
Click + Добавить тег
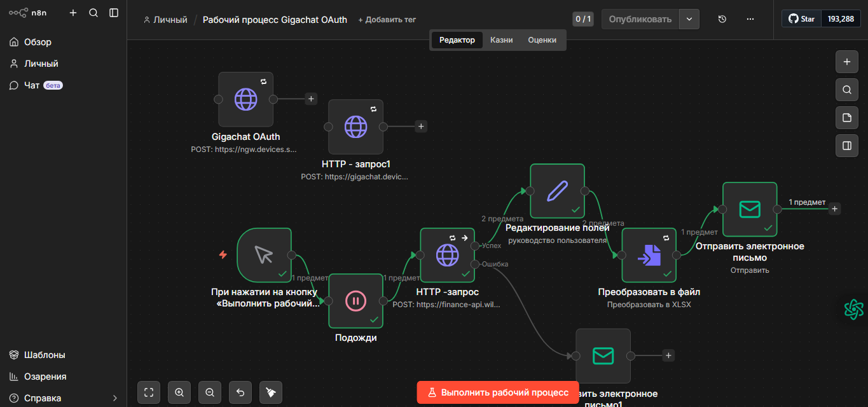tap(387, 20)
